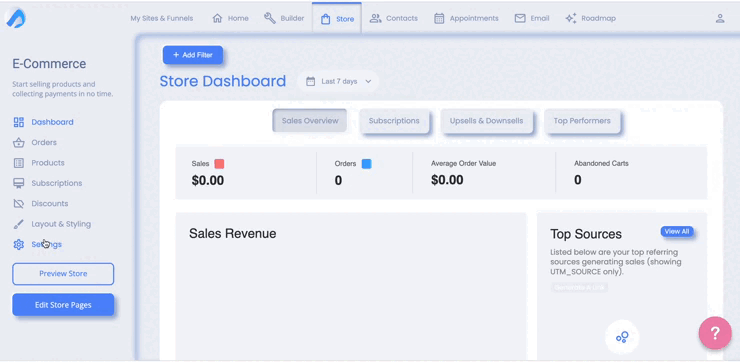Go to Home in top navigation
The image size is (740, 362).
point(230,18)
